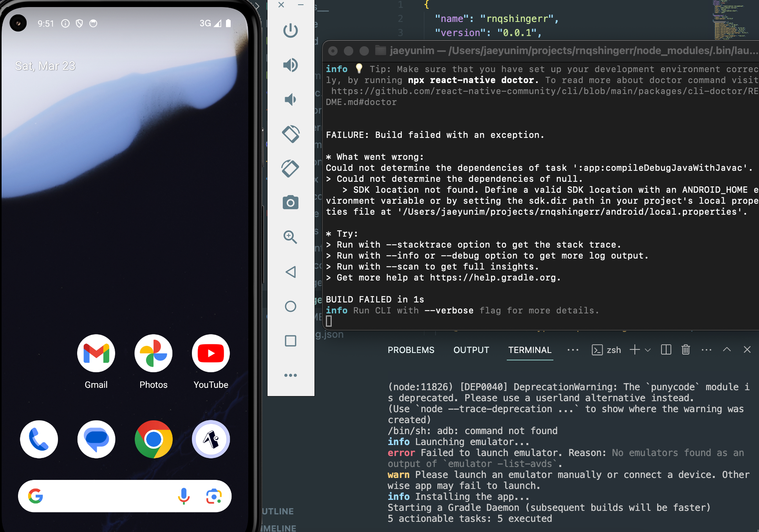
Task: Raise emulator volume with volume up icon
Action: [x=291, y=65]
